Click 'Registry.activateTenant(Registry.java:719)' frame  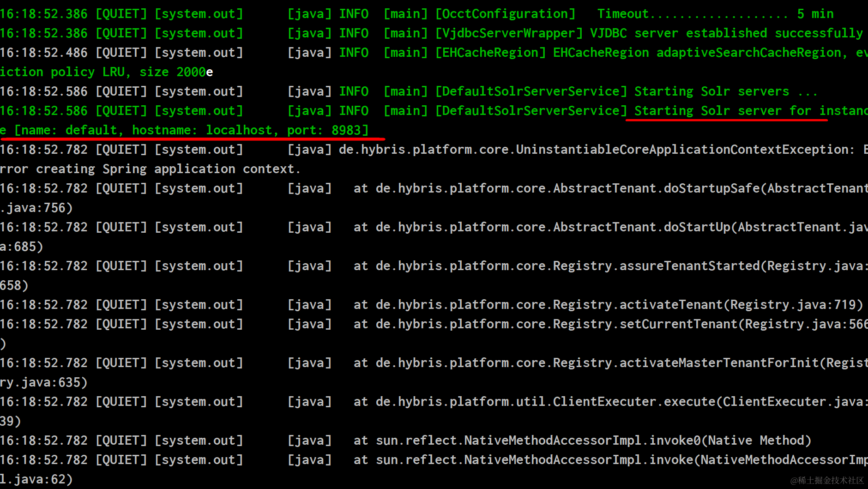[708, 305]
